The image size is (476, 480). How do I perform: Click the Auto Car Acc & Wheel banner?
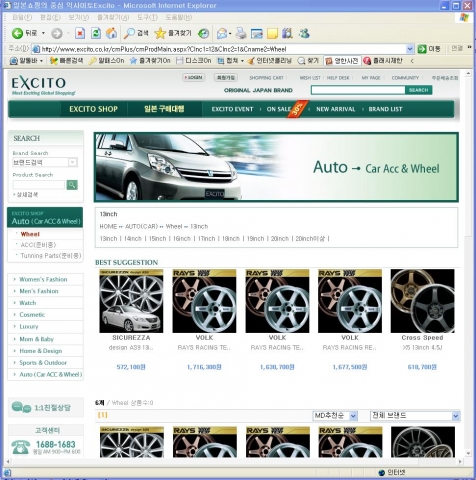click(276, 167)
